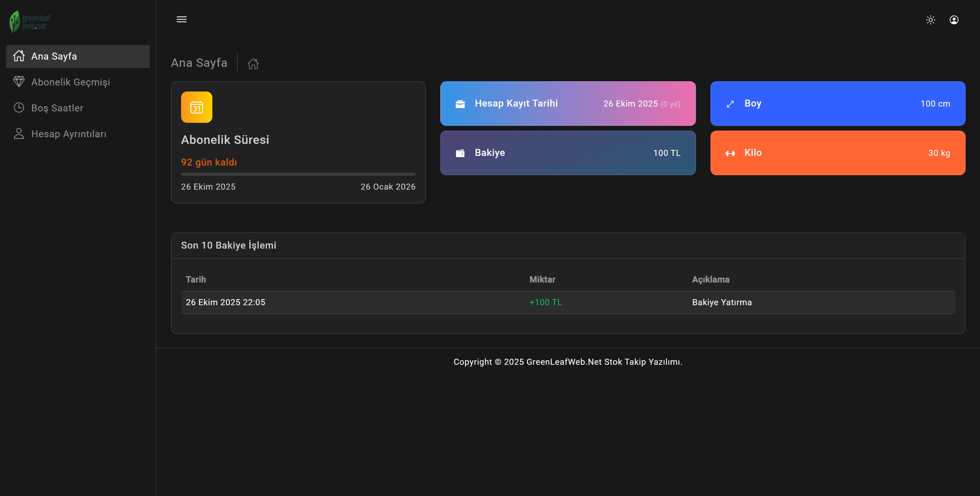The height and width of the screenshot is (496, 980).
Task: Click the Tarih column header
Action: pyautogui.click(x=196, y=279)
